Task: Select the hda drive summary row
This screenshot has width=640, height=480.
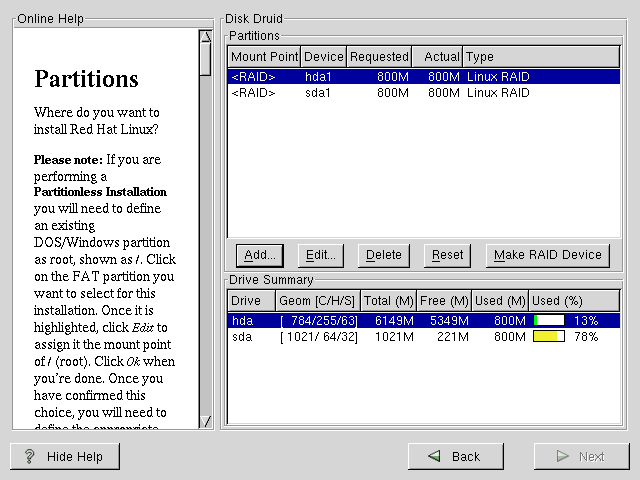Action: pos(380,320)
